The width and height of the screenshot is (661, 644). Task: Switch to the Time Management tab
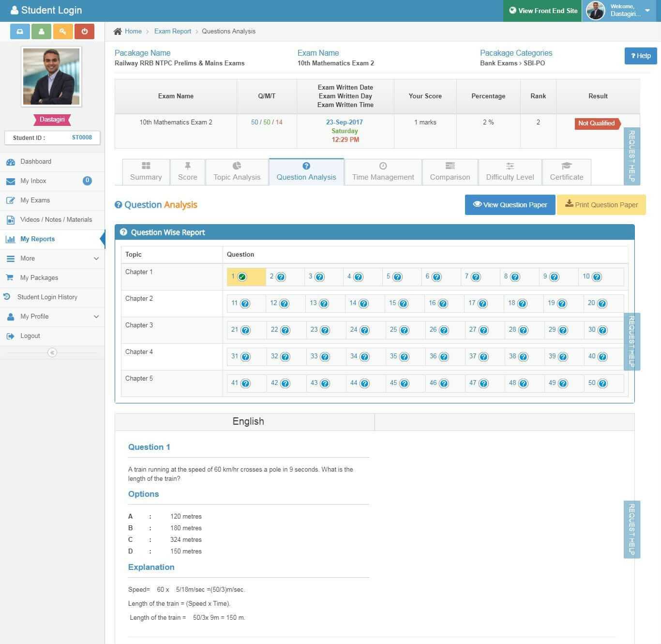point(383,172)
